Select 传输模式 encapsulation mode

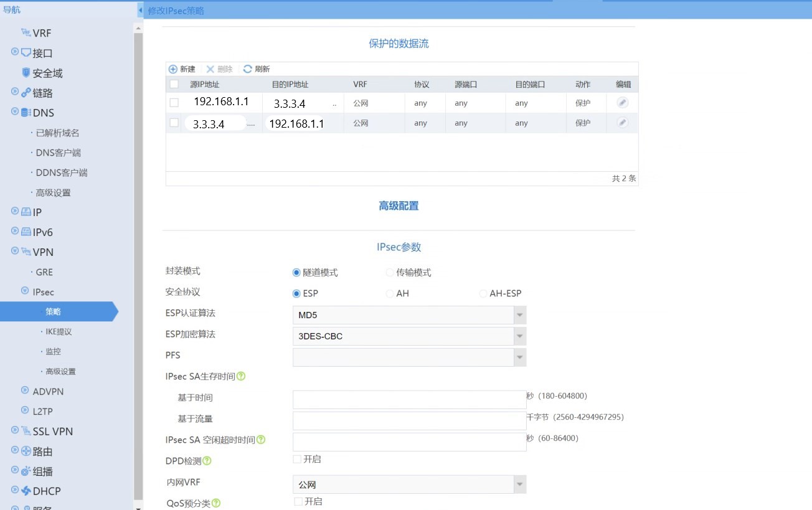pyautogui.click(x=390, y=272)
